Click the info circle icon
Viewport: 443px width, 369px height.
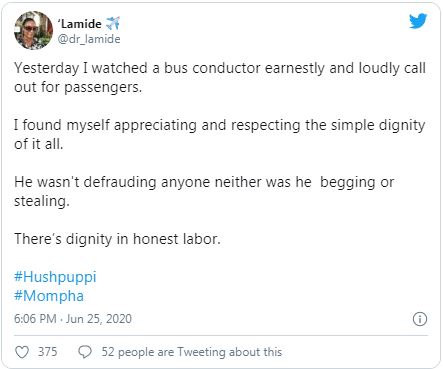point(420,319)
